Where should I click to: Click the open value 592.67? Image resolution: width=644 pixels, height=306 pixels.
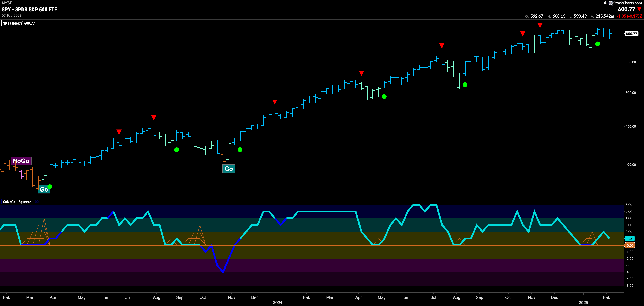point(537,16)
